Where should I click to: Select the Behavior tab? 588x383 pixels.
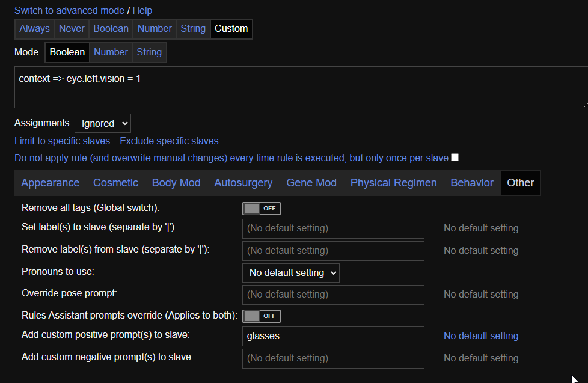(x=472, y=183)
